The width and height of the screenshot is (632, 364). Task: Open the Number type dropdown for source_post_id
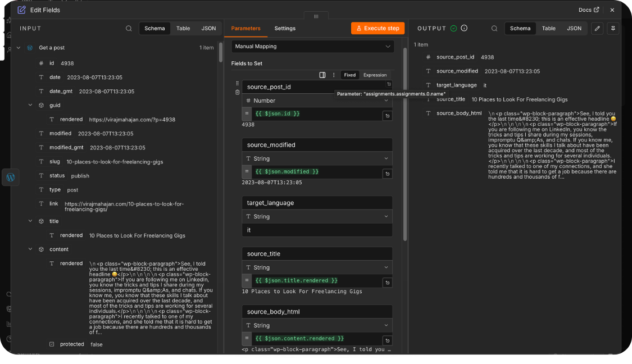(317, 101)
